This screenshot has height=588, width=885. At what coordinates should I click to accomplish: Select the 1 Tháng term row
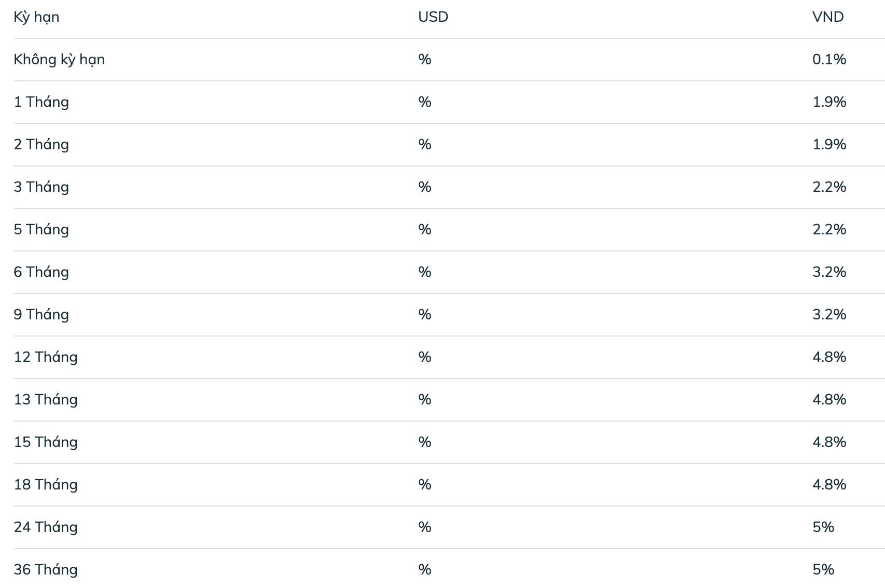click(x=449, y=102)
